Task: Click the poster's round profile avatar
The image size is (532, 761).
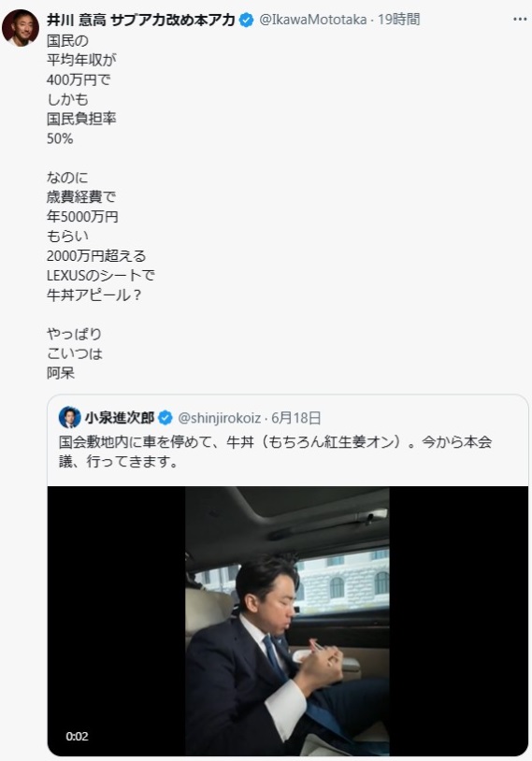Action: [x=20, y=28]
